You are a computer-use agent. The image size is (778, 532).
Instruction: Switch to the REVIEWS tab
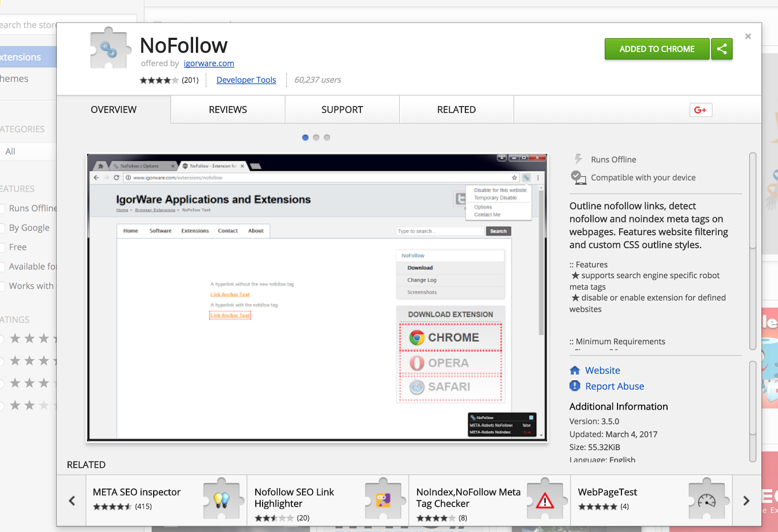228,109
